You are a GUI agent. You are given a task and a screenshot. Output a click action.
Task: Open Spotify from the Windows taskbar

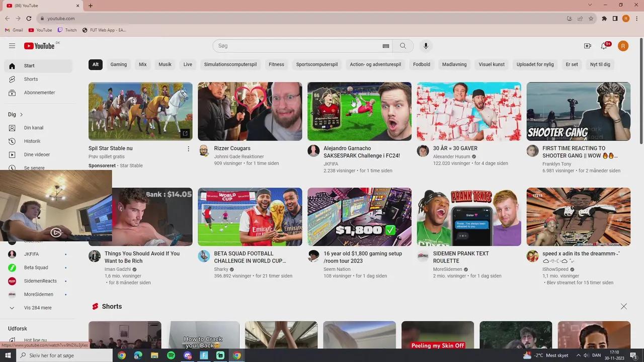coord(171,355)
